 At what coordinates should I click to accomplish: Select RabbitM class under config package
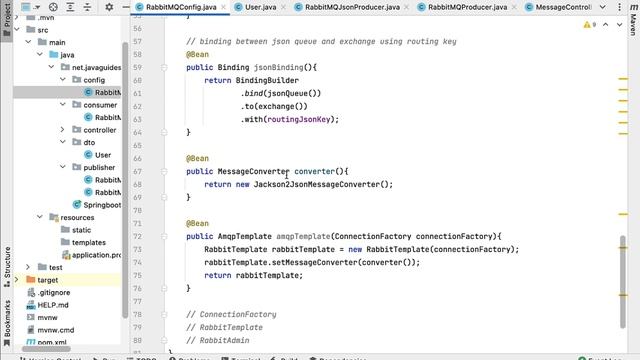(x=102, y=92)
